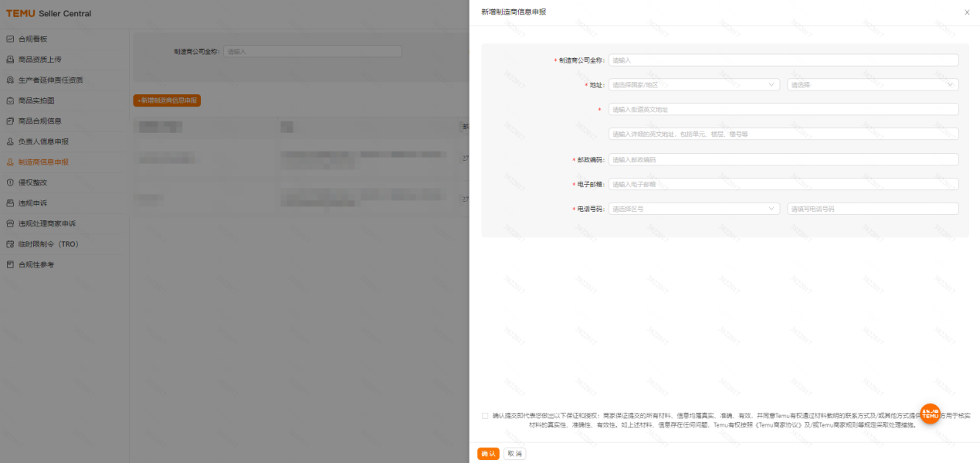The width and height of the screenshot is (980, 463).
Task: Click the 确认 confirm button
Action: [x=488, y=454]
